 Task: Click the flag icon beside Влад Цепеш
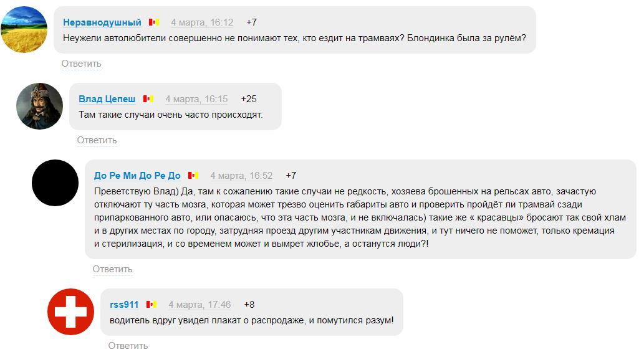coord(148,99)
